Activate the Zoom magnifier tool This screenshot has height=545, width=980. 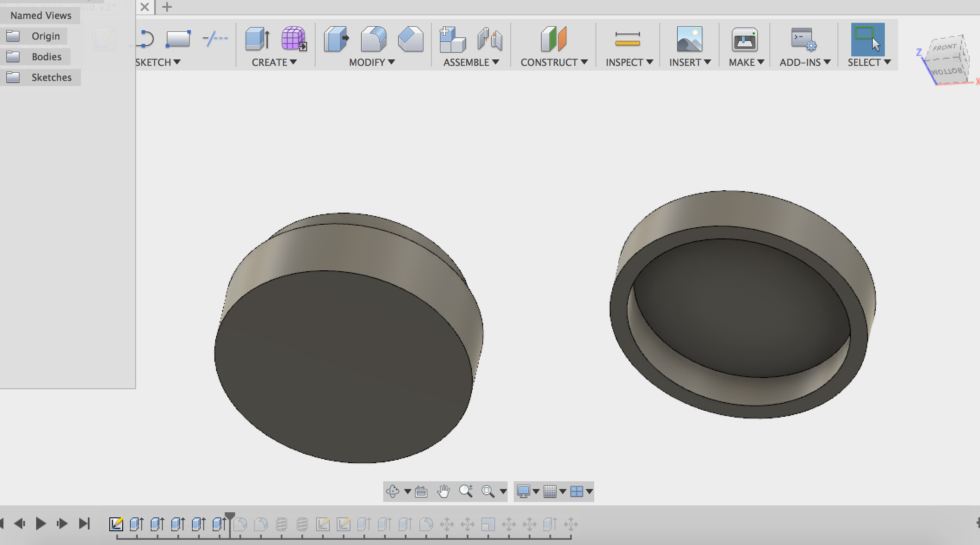(466, 491)
